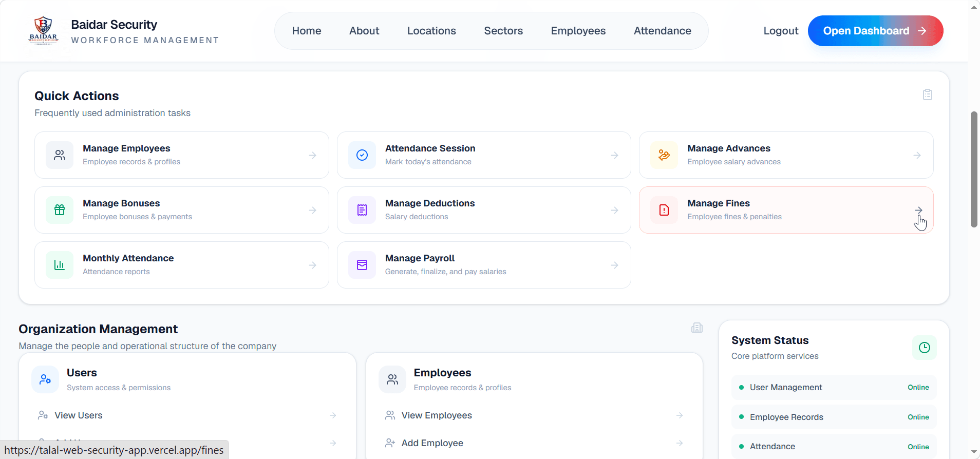This screenshot has width=980, height=459.
Task: Click the Employees section people icon
Action: point(392,379)
